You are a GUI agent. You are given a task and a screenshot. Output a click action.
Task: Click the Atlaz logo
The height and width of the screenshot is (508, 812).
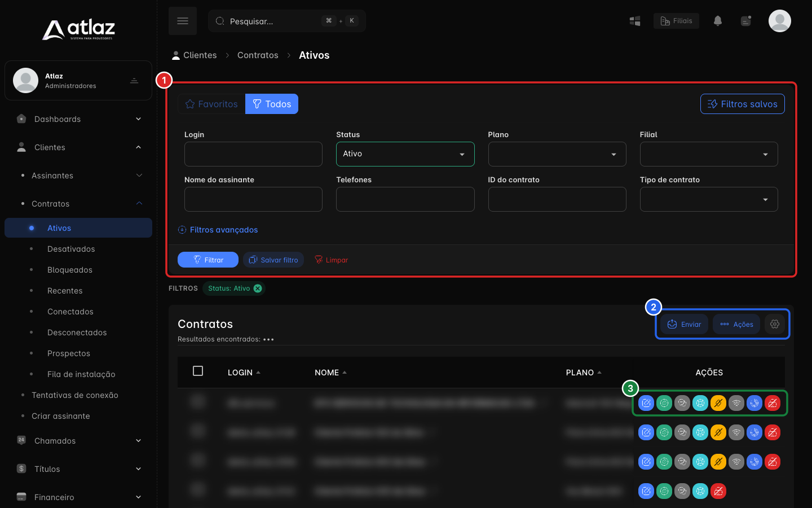79,30
